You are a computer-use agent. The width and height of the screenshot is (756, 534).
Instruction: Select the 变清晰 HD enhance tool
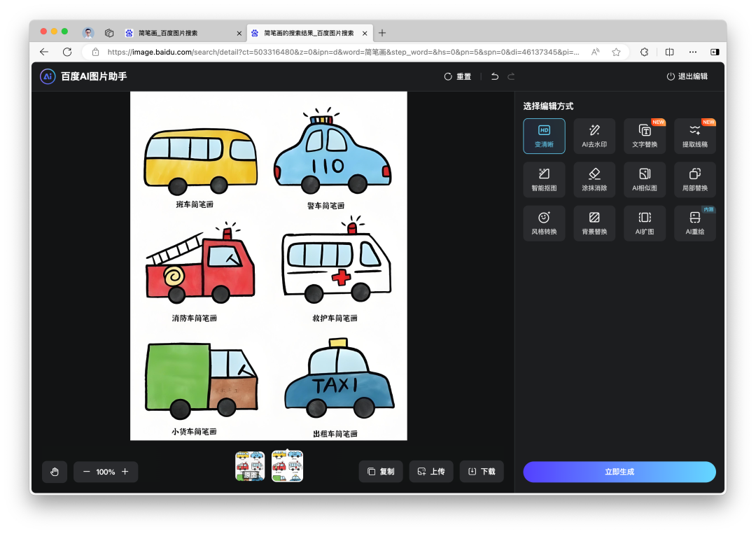click(x=544, y=136)
